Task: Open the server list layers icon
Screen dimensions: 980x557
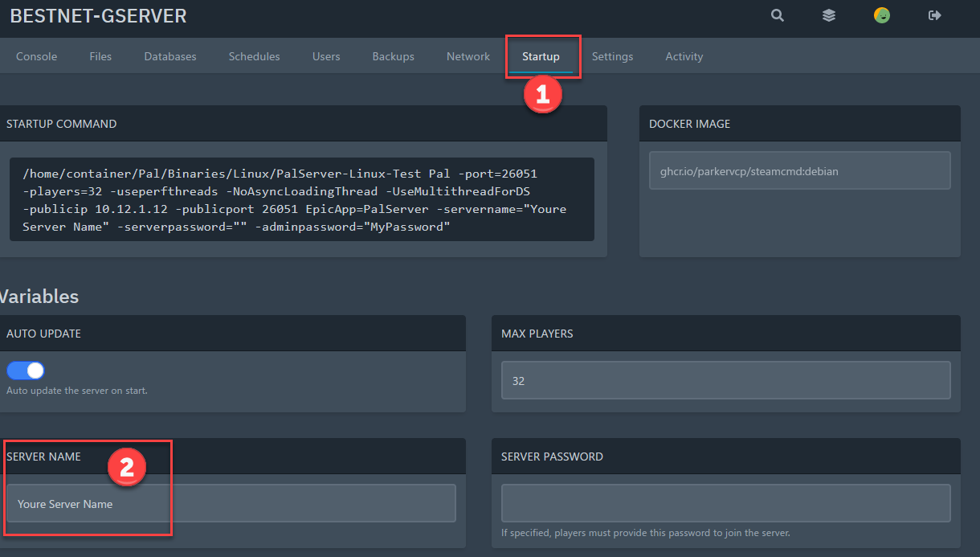Action: pyautogui.click(x=829, y=15)
